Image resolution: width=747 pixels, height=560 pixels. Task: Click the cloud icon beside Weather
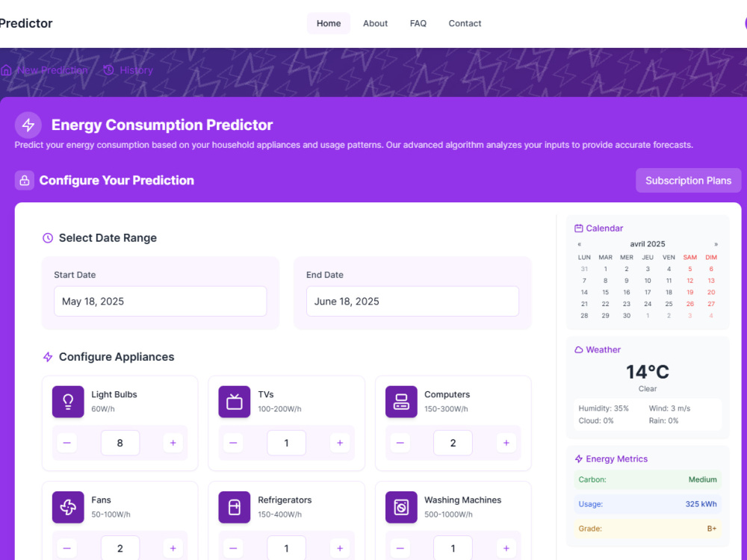coord(578,350)
